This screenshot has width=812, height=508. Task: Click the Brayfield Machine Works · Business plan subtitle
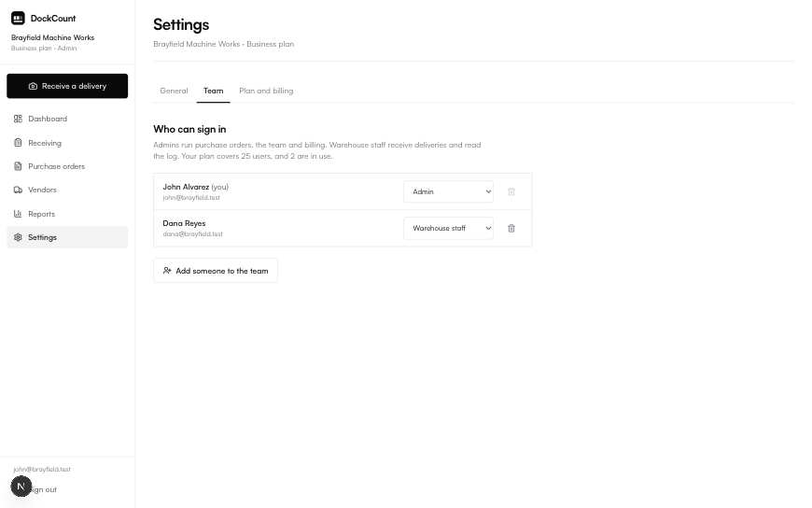pos(224,44)
